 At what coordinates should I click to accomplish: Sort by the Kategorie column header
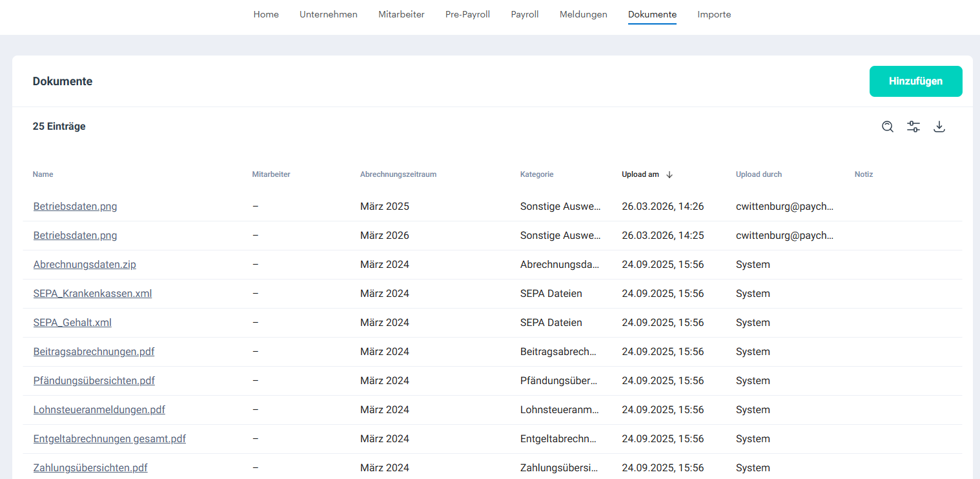click(536, 174)
